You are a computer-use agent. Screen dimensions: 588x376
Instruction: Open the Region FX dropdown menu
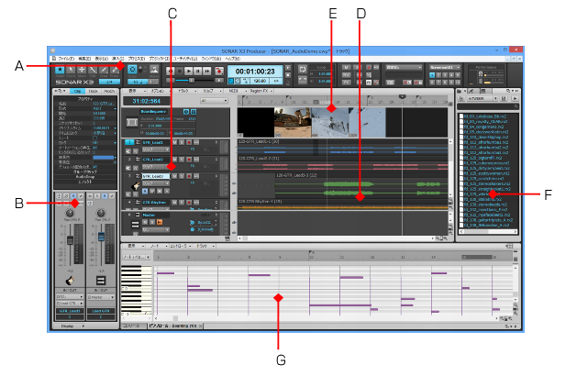coord(261,91)
